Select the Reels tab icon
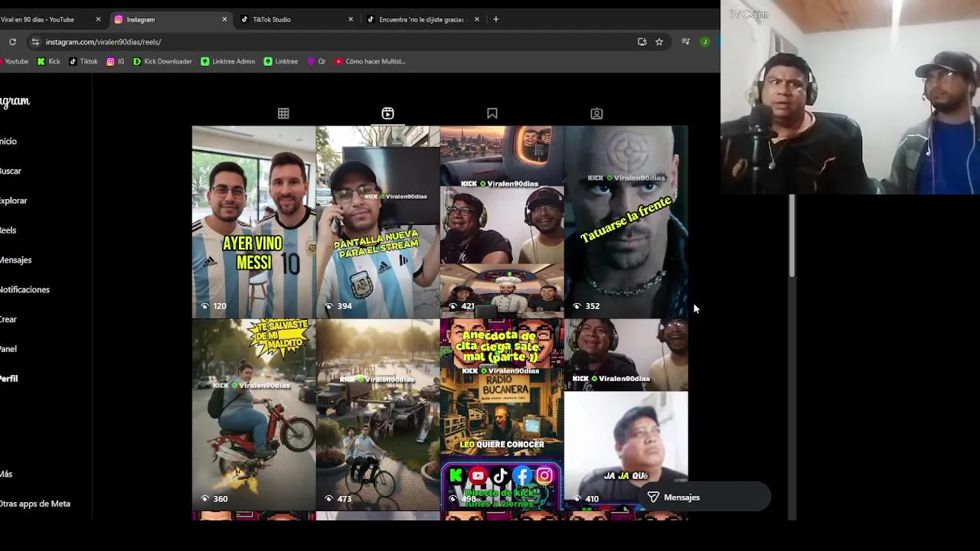 coord(387,113)
